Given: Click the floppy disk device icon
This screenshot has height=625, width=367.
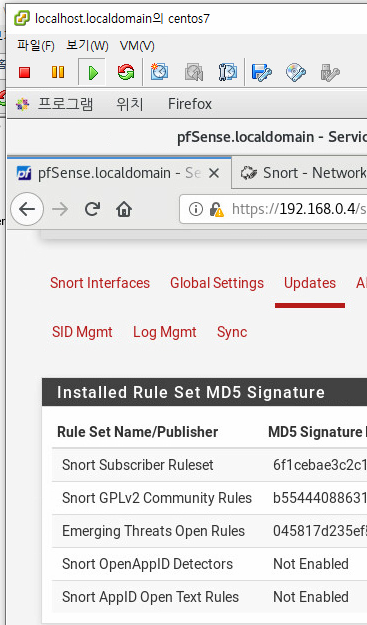Looking at the screenshot, I should 261,72.
